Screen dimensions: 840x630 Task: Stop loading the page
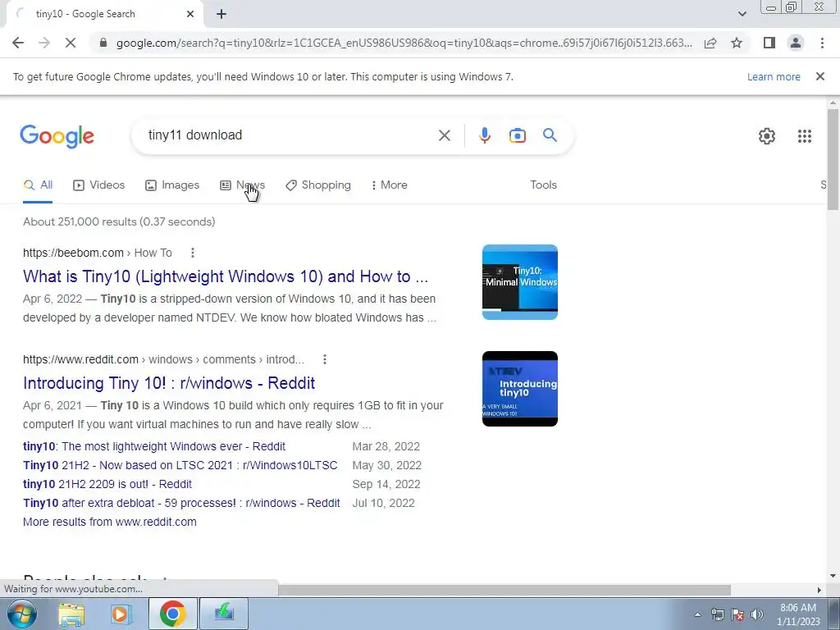coord(71,43)
